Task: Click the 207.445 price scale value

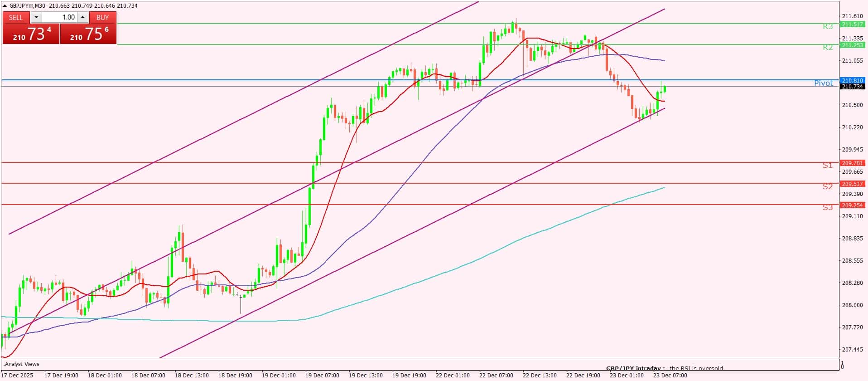Action: pos(852,349)
